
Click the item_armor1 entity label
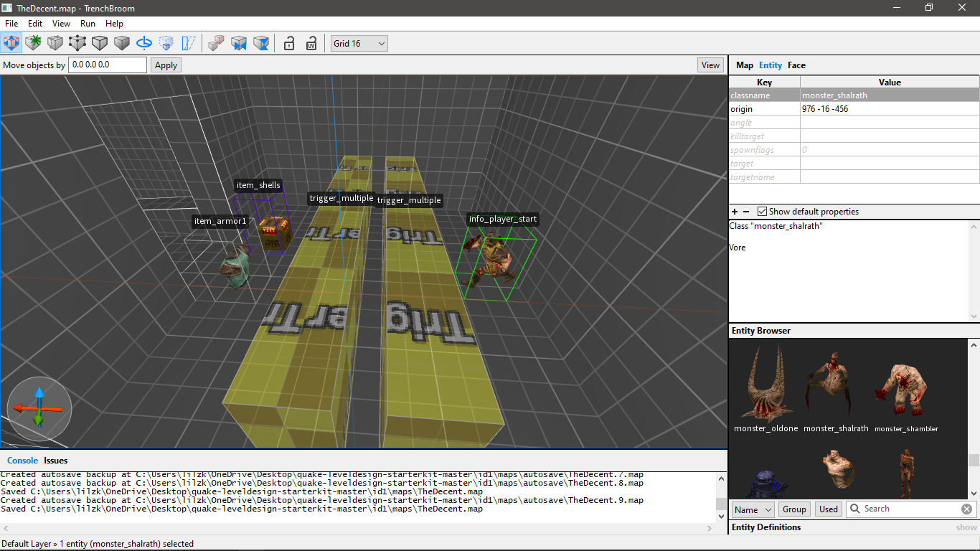pyautogui.click(x=220, y=221)
